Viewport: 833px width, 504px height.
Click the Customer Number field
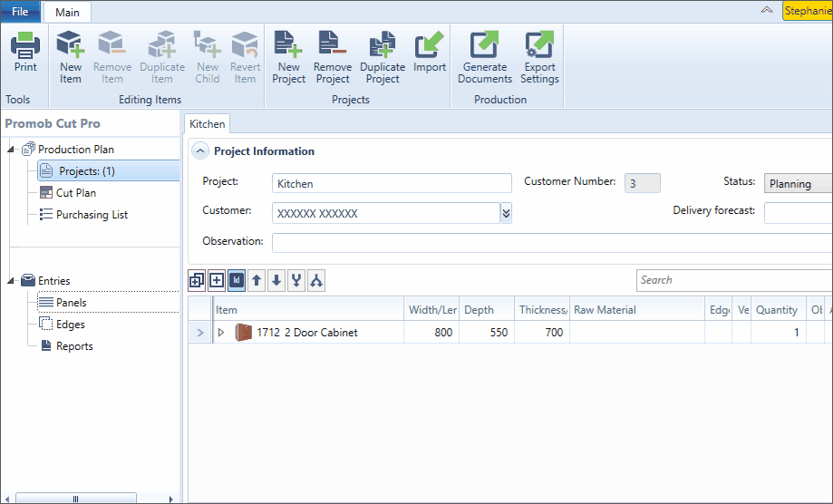(x=643, y=184)
